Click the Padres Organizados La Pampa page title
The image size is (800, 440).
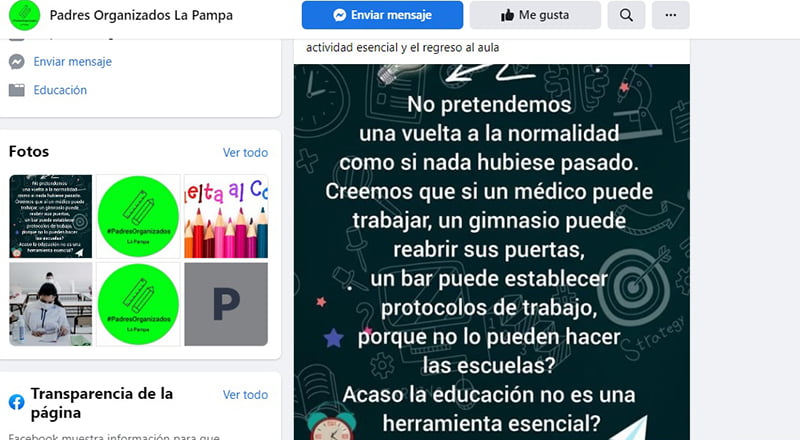(x=141, y=15)
